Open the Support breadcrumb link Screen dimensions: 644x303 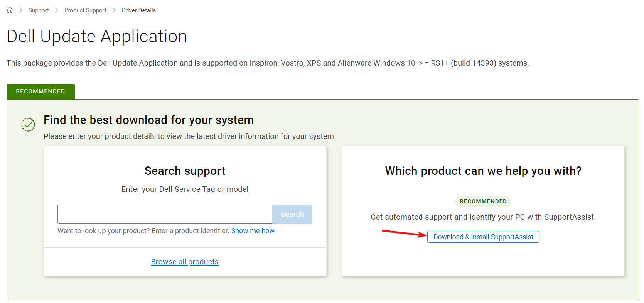point(39,10)
